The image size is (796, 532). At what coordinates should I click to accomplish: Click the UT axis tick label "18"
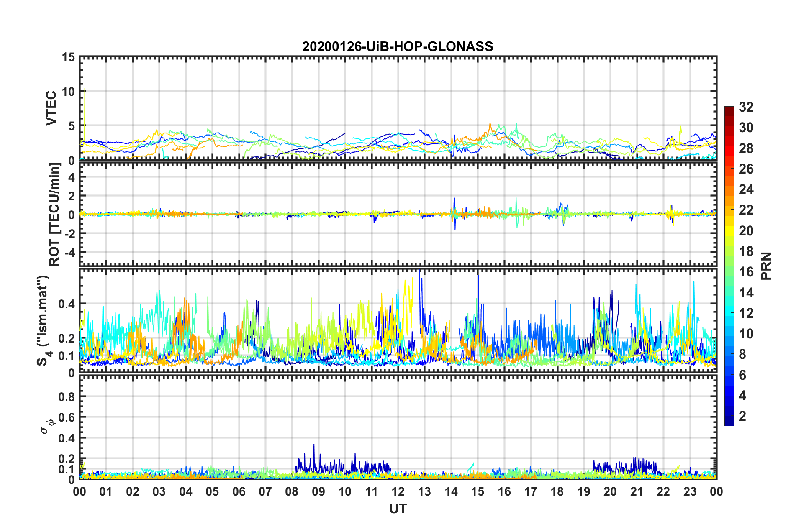click(557, 491)
